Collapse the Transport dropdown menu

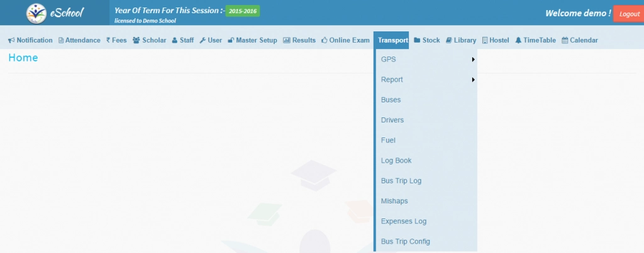point(391,40)
